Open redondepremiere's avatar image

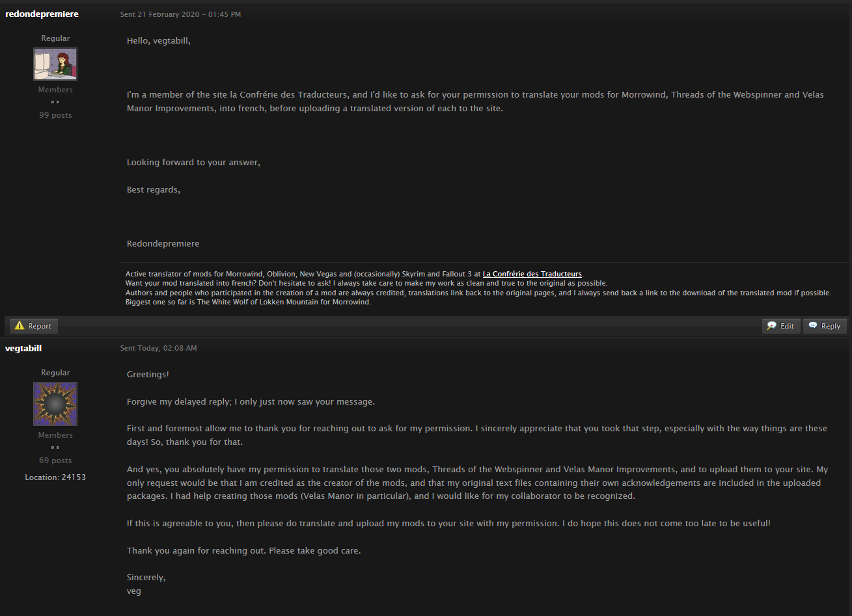pyautogui.click(x=55, y=64)
